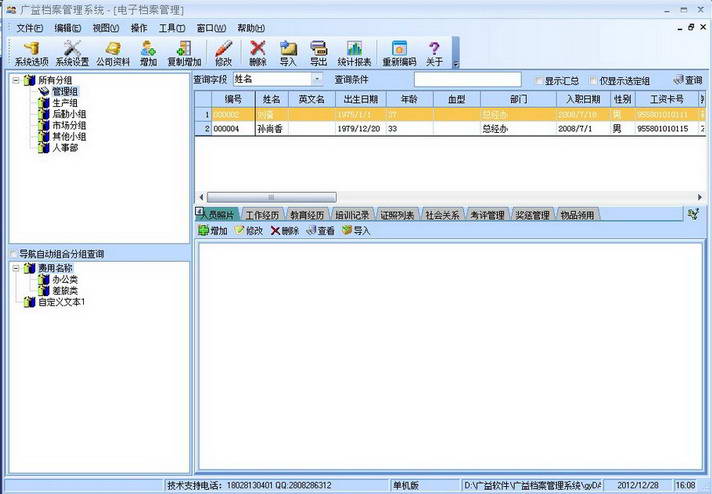Open 视图 menu

[x=106, y=28]
